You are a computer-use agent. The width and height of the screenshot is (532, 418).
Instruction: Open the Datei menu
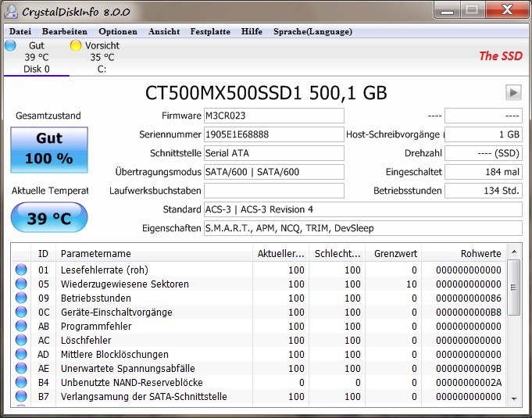[x=20, y=31]
